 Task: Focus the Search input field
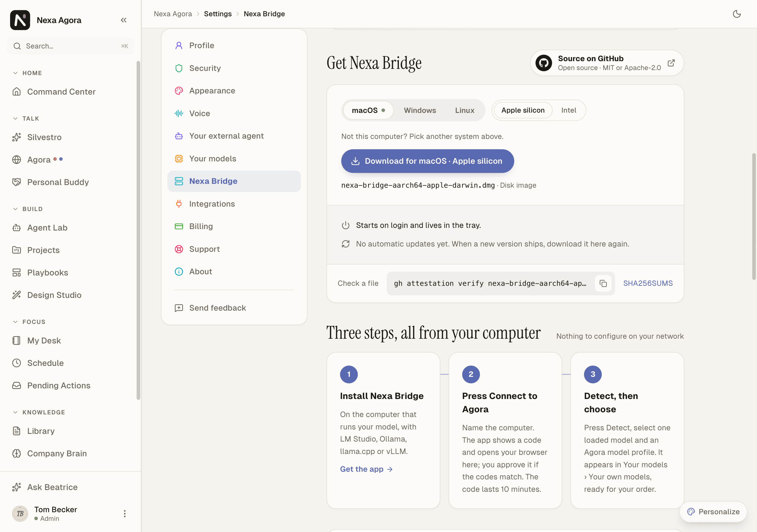pyautogui.click(x=71, y=46)
